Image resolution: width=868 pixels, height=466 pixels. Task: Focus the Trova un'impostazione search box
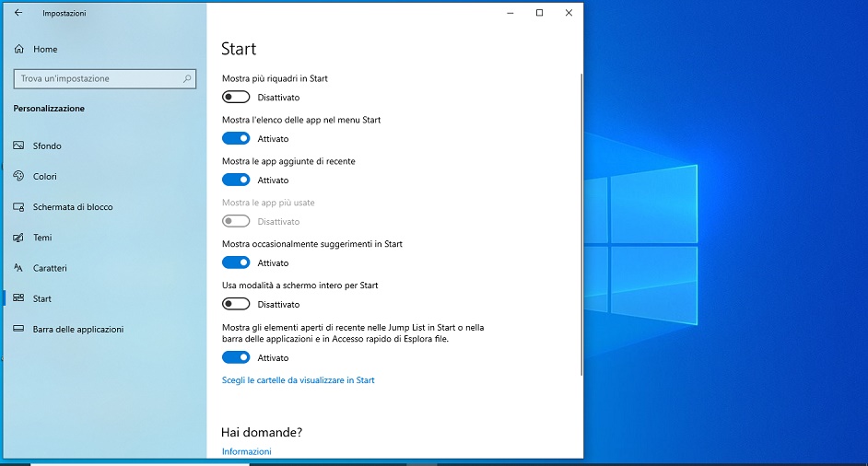[x=105, y=78]
